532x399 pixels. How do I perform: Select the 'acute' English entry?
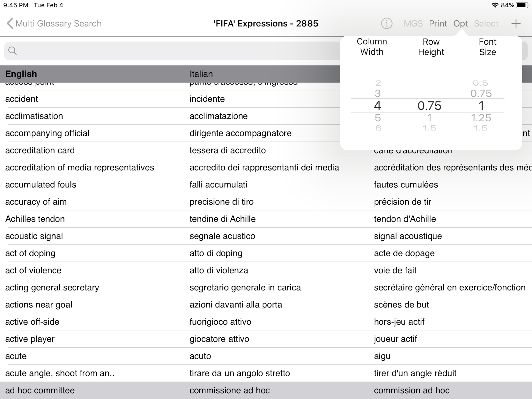[x=16, y=356]
